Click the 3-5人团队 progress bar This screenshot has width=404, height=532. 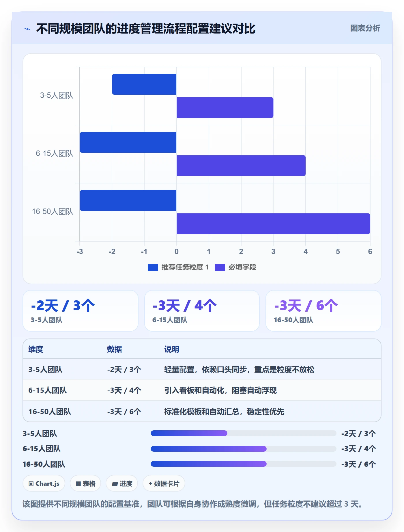244,433
